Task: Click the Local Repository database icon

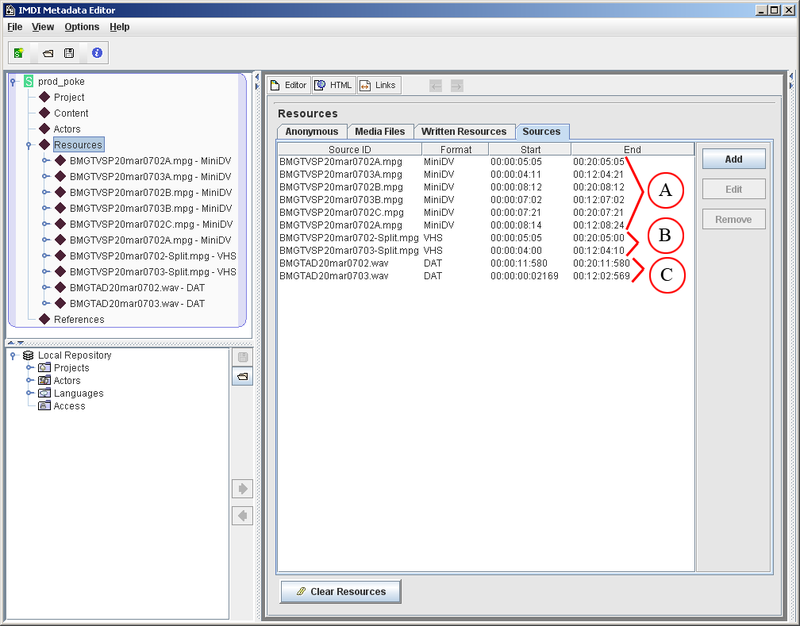Action: [29, 355]
